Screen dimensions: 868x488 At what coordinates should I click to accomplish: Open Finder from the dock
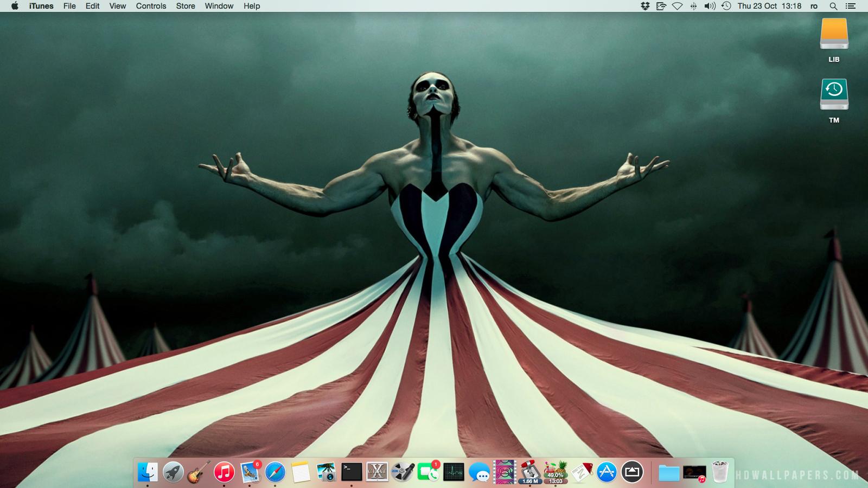[x=148, y=472]
